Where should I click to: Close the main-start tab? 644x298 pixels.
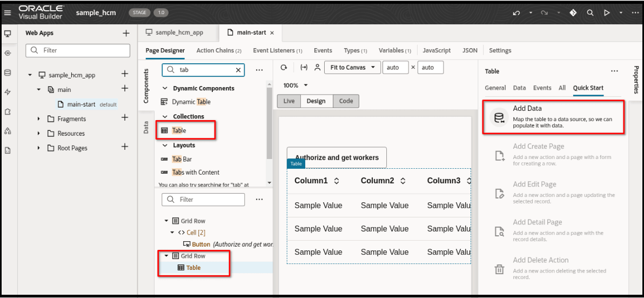[272, 33]
